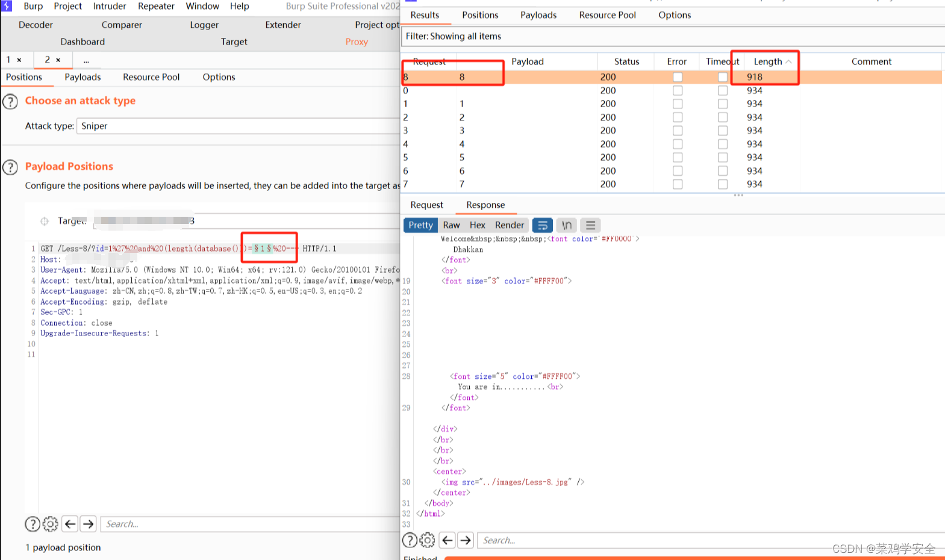945x560 pixels.
Task: Click the Search field under response viewer
Action: pyautogui.click(x=711, y=540)
